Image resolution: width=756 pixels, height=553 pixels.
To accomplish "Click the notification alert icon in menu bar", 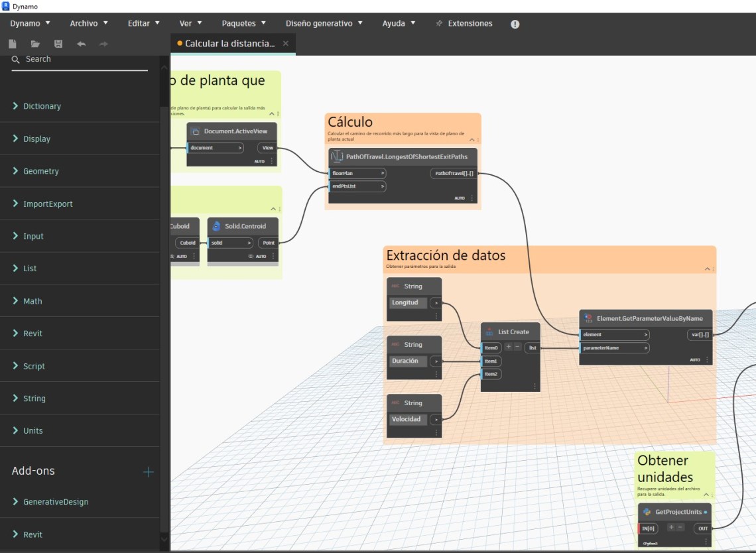I will coord(515,24).
